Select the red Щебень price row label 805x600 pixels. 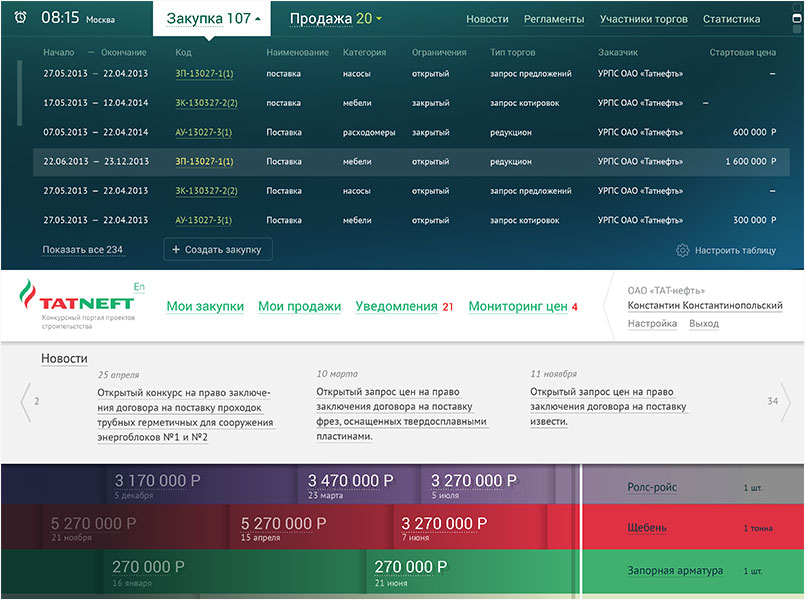click(647, 528)
